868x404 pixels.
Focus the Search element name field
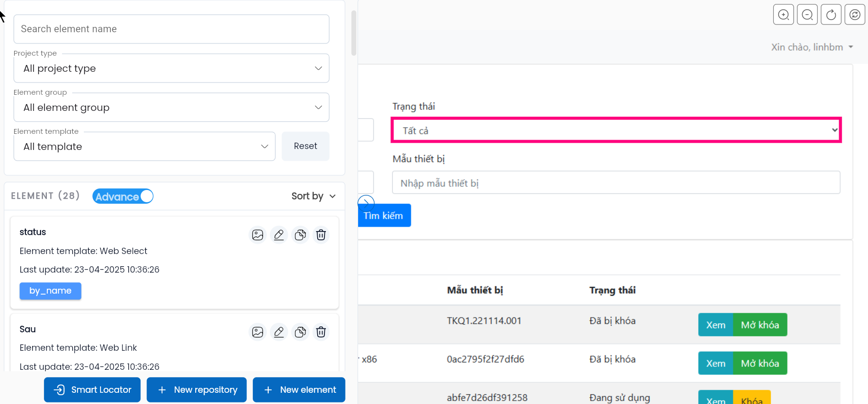pyautogui.click(x=171, y=29)
